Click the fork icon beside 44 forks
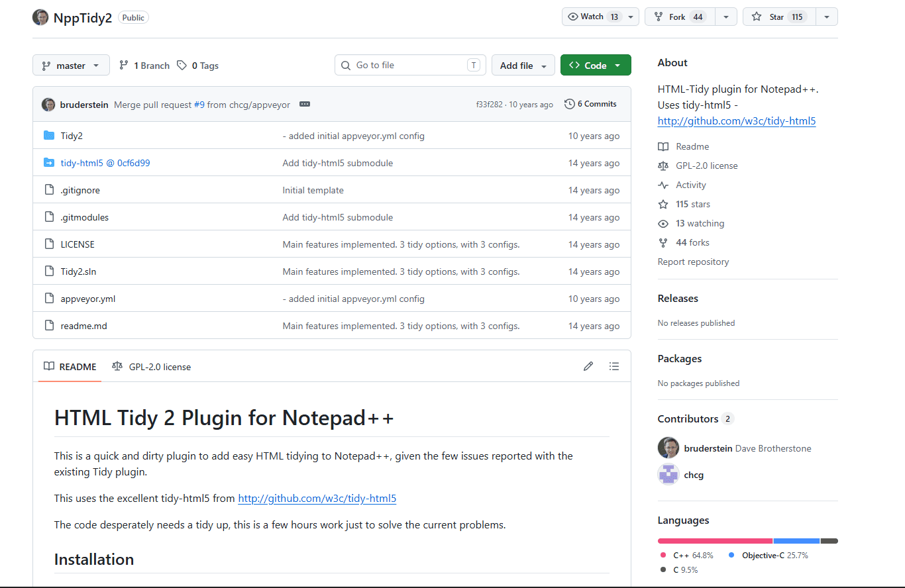Image resolution: width=905 pixels, height=588 pixels. point(663,242)
